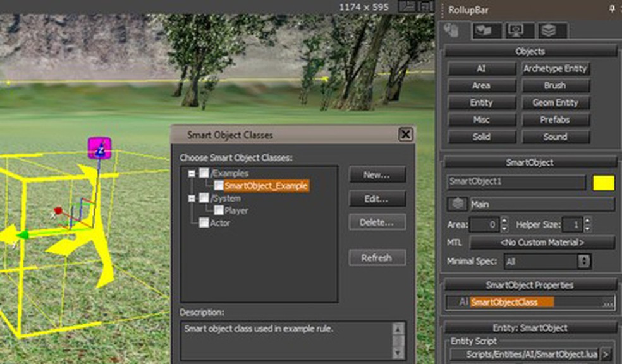Select the Objects creation tab icon

tap(452, 30)
